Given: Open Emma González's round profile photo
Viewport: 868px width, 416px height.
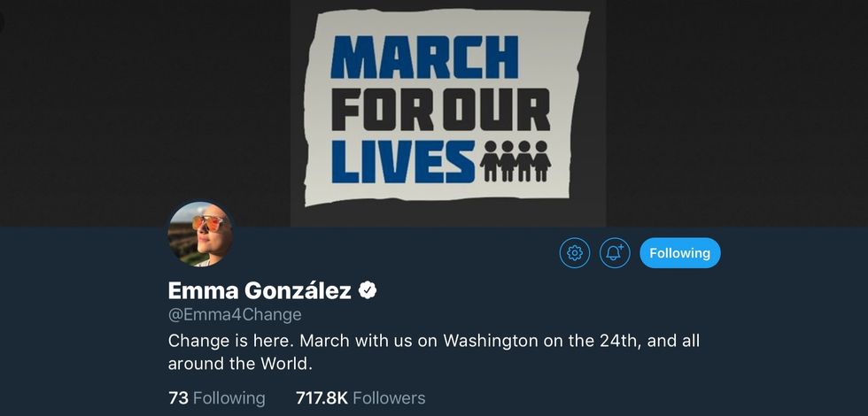Looking at the screenshot, I should point(200,235).
